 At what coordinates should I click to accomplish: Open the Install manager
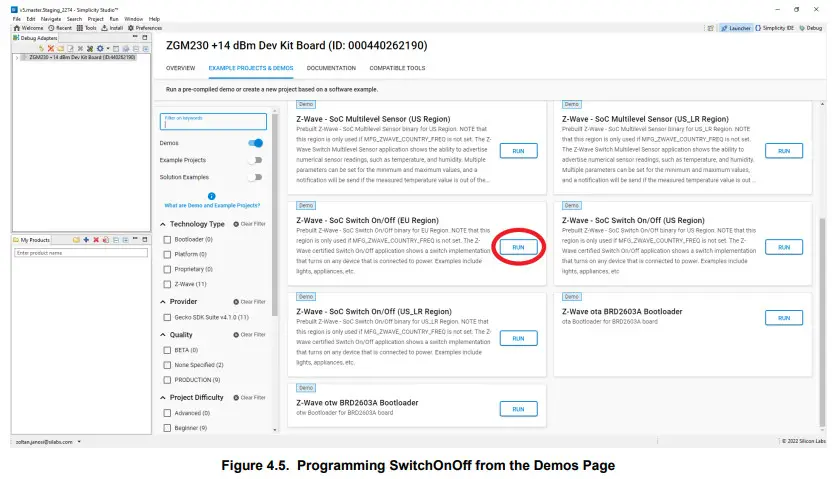pyautogui.click(x=112, y=28)
